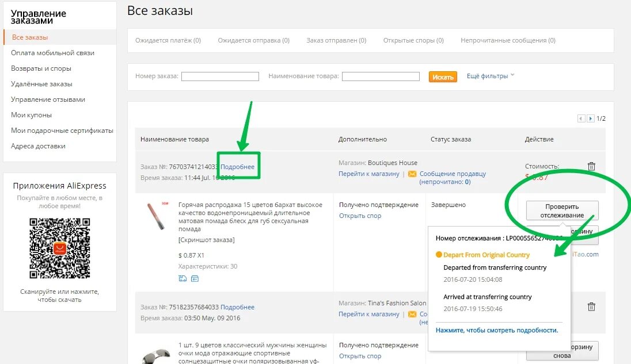631x364 pixels.
Task: Focus the Наименование товара search field
Action: click(381, 76)
